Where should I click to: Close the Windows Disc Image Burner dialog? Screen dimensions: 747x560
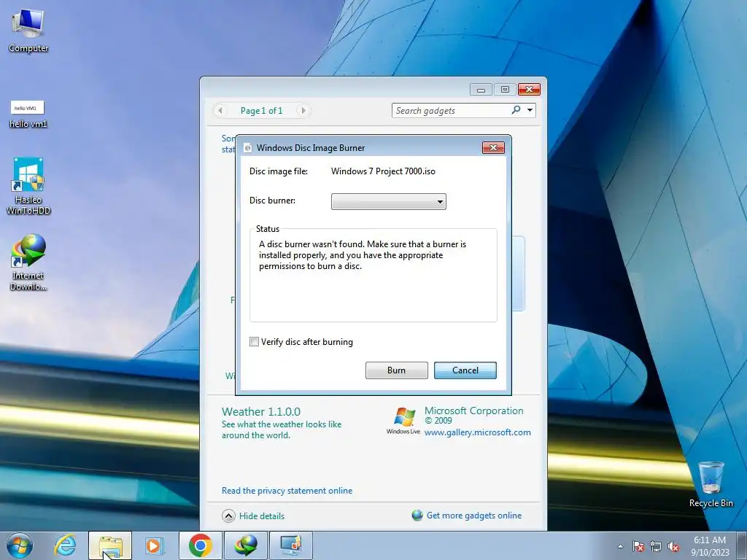pyautogui.click(x=493, y=147)
